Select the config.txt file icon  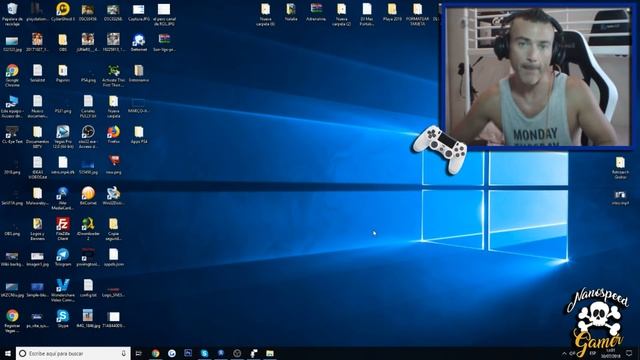[x=88, y=288]
